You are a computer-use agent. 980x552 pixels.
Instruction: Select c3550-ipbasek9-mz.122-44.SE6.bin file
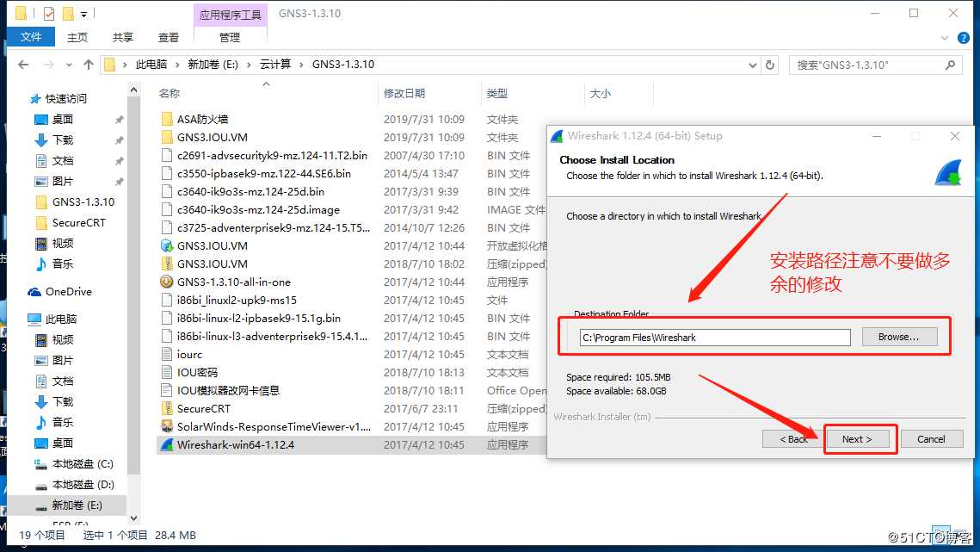[264, 173]
